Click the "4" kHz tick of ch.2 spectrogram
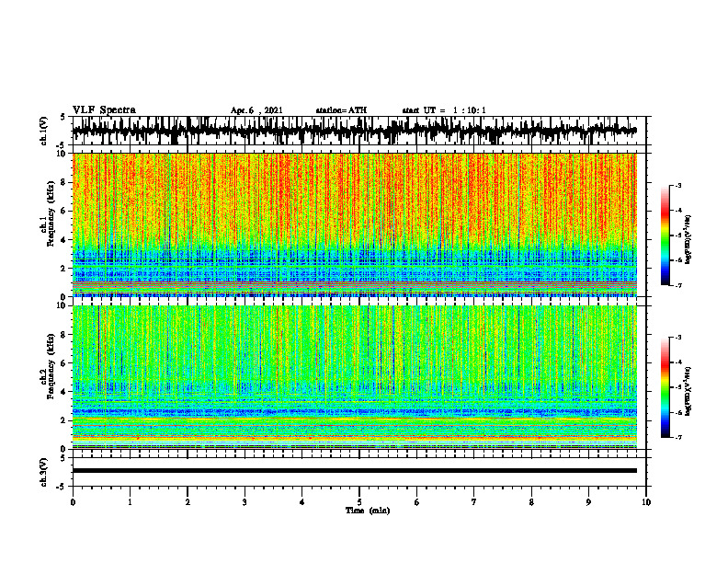Image resolution: width=728 pixels, height=563 pixels. click(64, 392)
